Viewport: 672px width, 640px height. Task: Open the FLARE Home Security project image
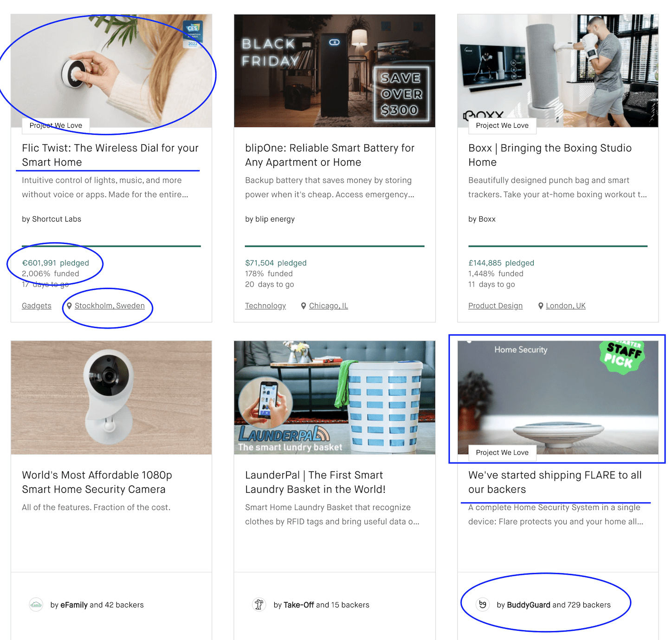click(x=558, y=398)
